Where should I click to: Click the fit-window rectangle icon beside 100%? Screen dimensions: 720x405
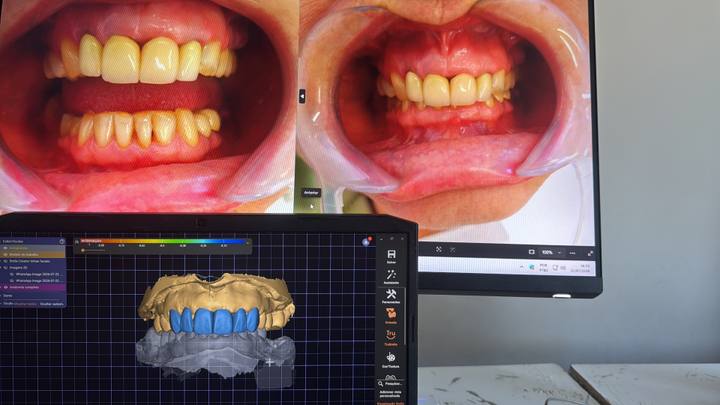tap(531, 252)
